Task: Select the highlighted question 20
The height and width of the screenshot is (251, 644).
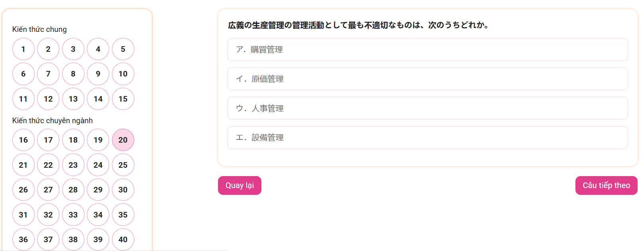Action: coord(123,140)
